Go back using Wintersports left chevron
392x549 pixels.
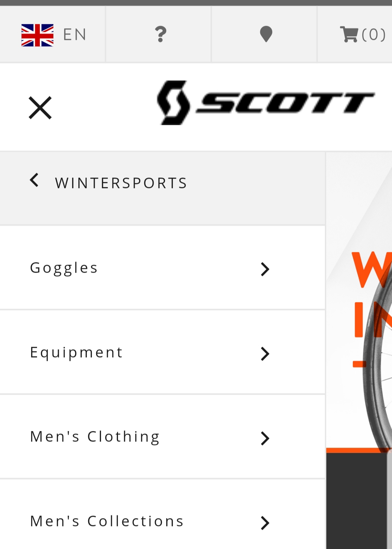tap(34, 180)
